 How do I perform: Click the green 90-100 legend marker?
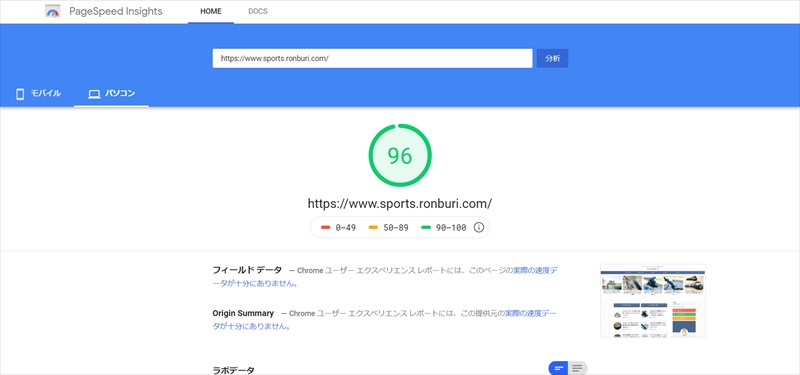426,228
